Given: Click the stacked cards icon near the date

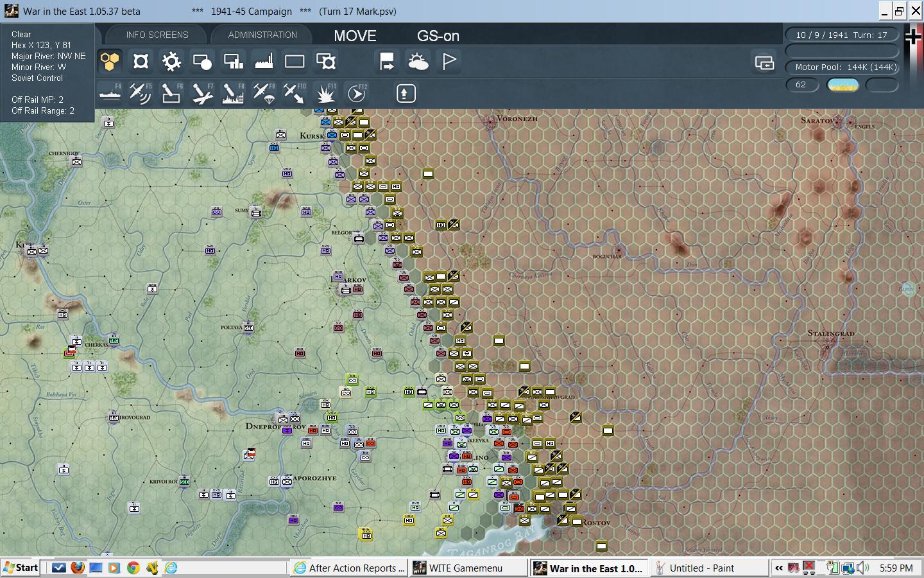Looking at the screenshot, I should (764, 62).
